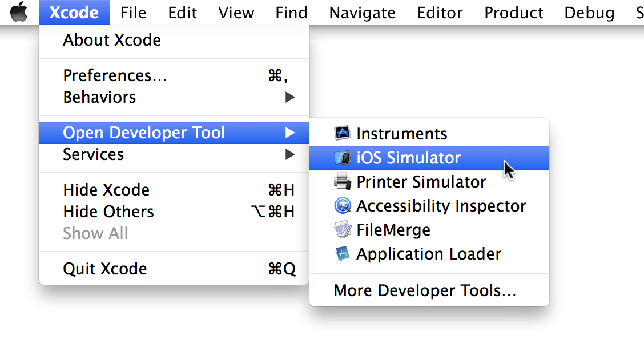Click the Accessibility Inspector icon
The height and width of the screenshot is (343, 644).
click(342, 205)
